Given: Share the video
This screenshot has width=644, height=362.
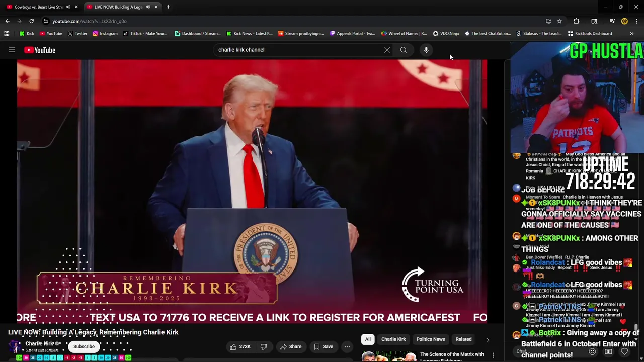Looking at the screenshot, I should tap(291, 346).
